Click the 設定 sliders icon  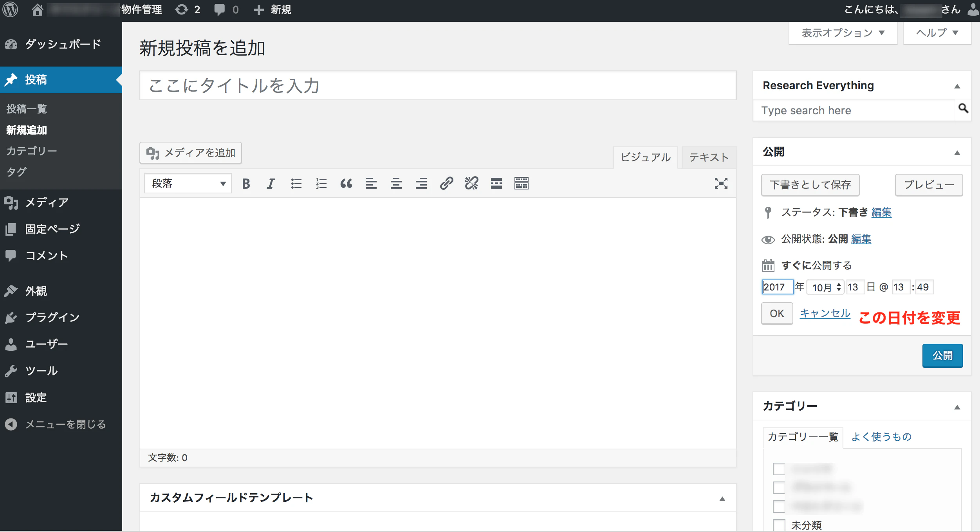(x=11, y=397)
